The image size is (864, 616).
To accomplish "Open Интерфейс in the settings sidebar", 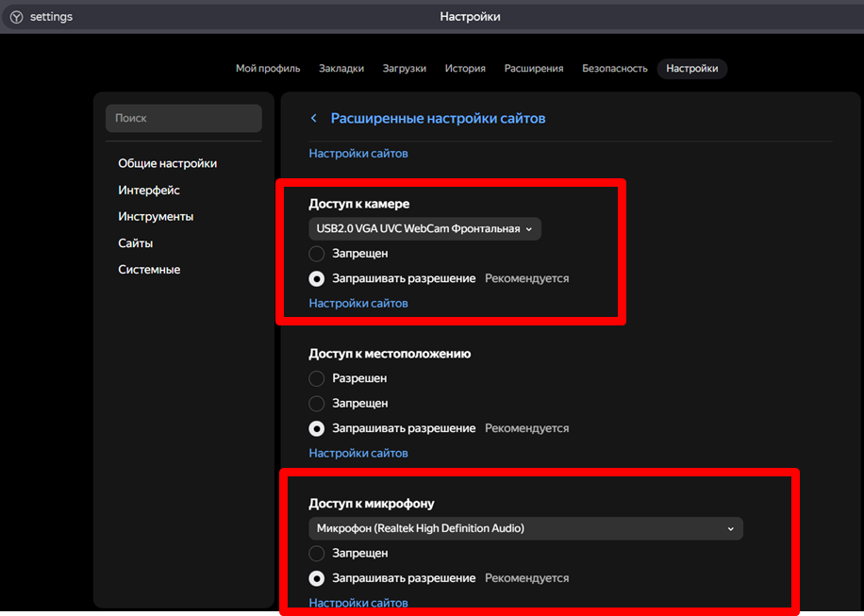I will pyautogui.click(x=149, y=191).
